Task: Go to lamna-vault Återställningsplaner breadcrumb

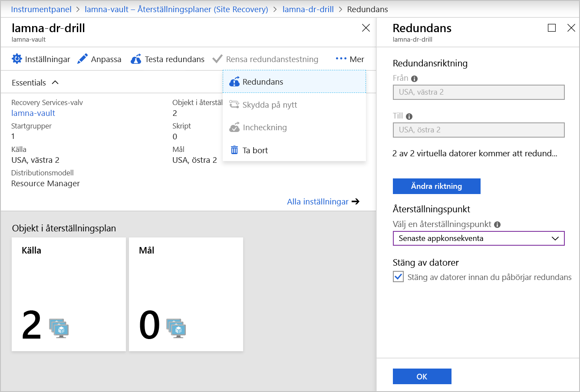Action: click(x=176, y=9)
